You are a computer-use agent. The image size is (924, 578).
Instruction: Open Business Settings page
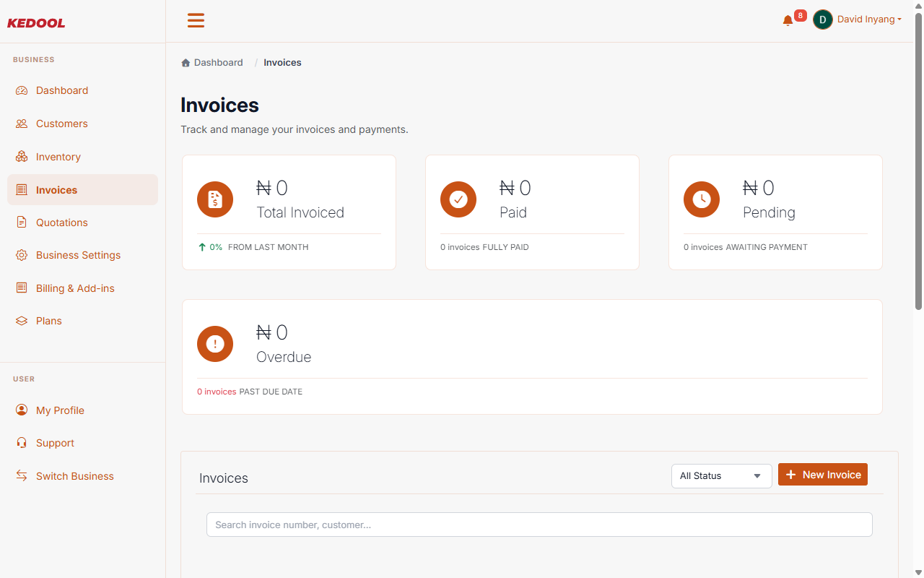coord(83,255)
